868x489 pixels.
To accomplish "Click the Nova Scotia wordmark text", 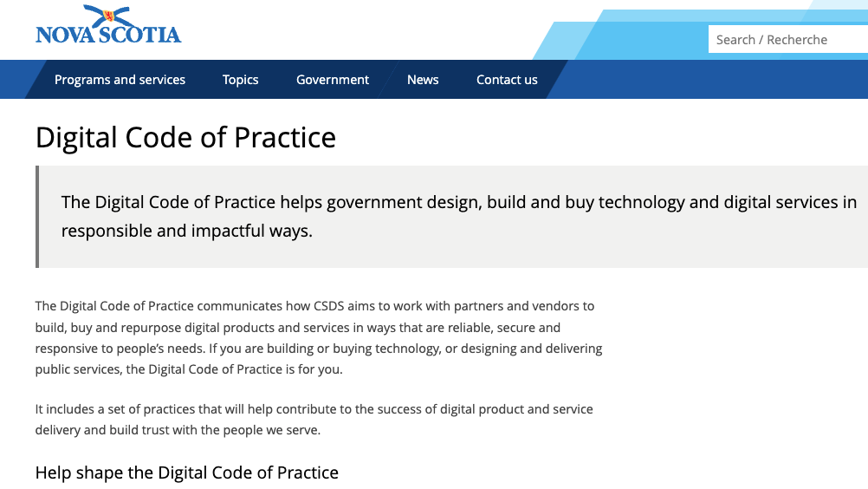I will [x=108, y=35].
